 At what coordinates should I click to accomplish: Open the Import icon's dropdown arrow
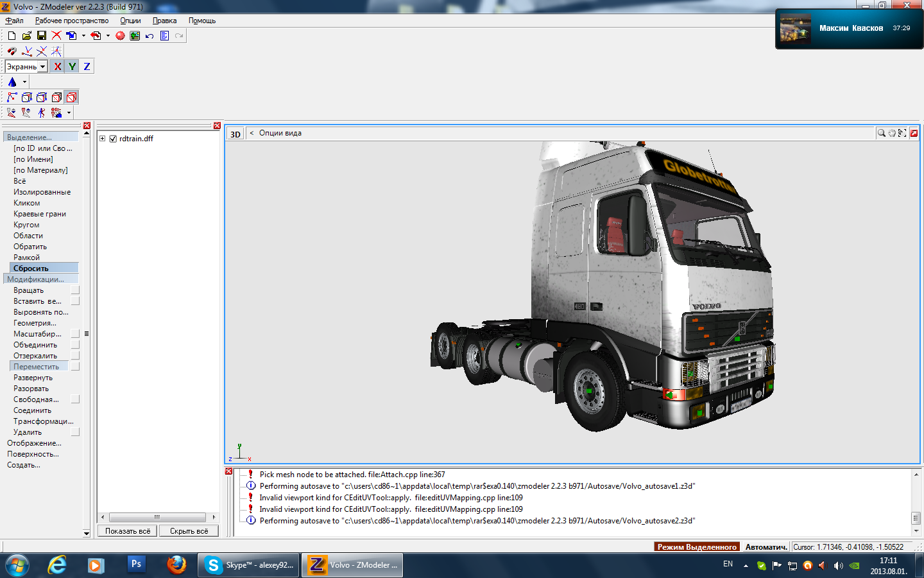(83, 36)
